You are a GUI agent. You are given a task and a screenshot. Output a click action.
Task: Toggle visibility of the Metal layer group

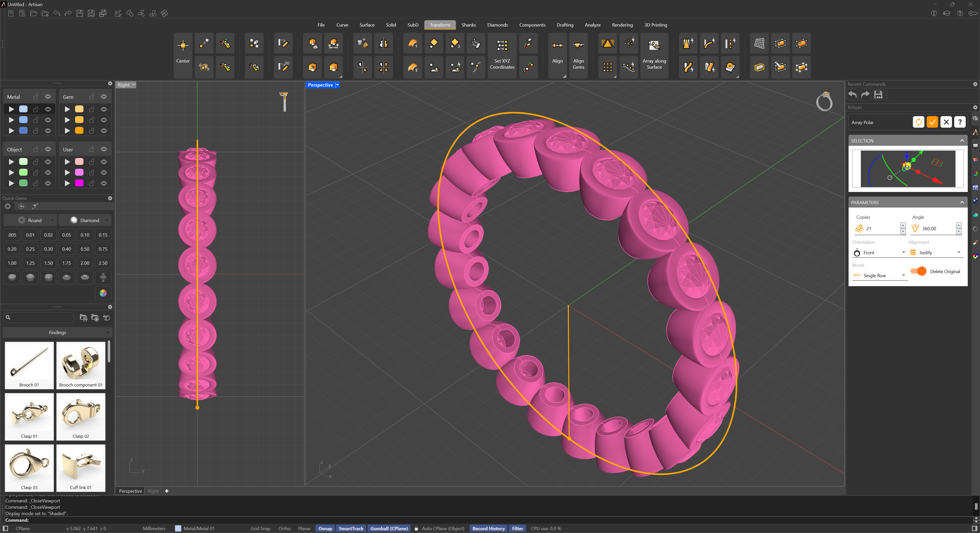[x=48, y=97]
